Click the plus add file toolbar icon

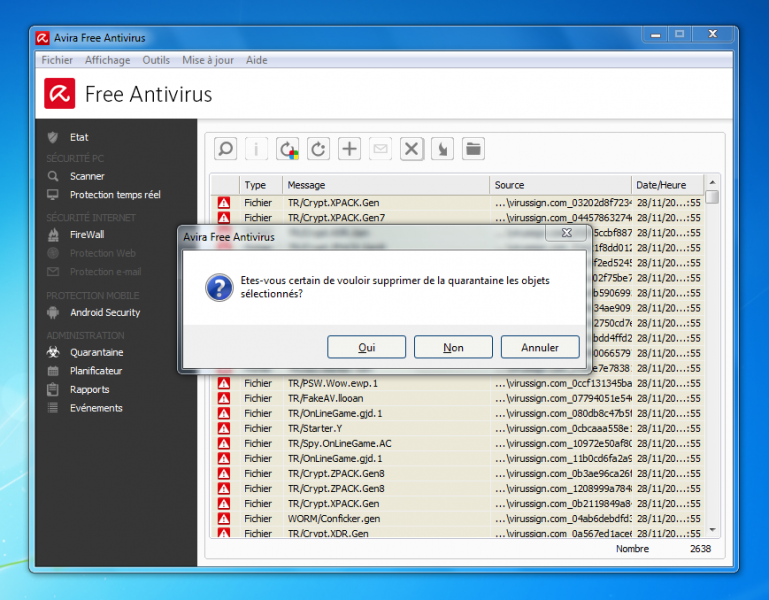pos(350,149)
